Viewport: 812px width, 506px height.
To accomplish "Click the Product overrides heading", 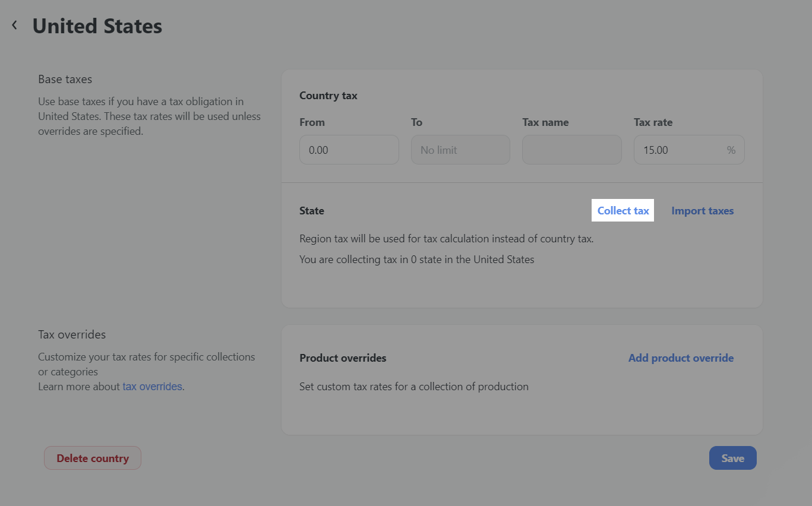I will (x=343, y=358).
